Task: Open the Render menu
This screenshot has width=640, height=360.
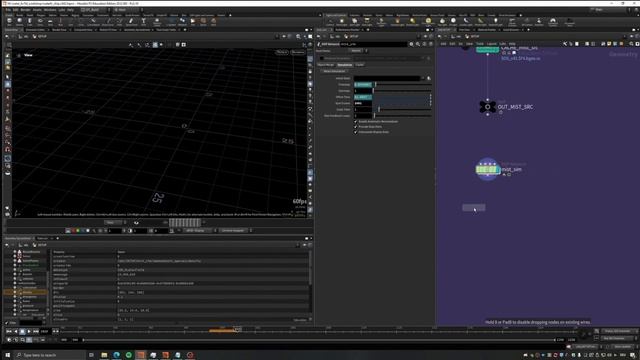Action: click(25, 10)
